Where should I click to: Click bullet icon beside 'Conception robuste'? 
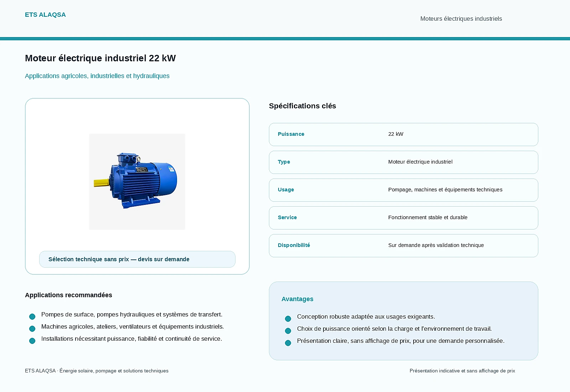click(x=288, y=319)
